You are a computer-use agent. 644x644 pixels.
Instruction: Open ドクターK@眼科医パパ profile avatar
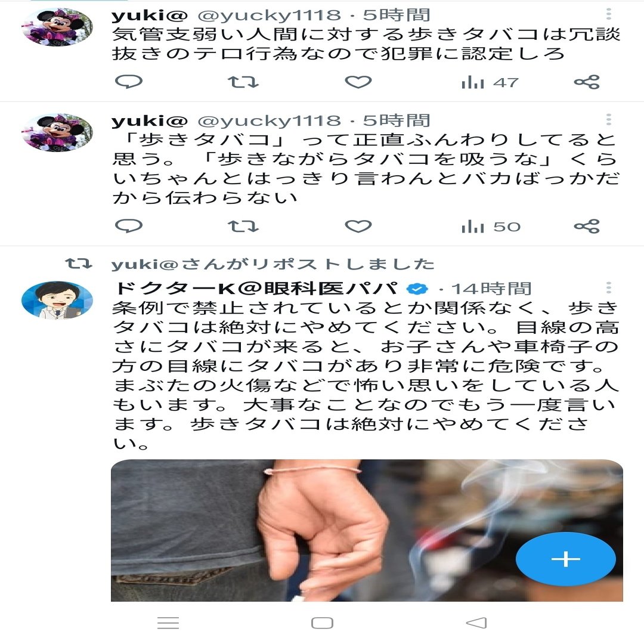coord(57,300)
